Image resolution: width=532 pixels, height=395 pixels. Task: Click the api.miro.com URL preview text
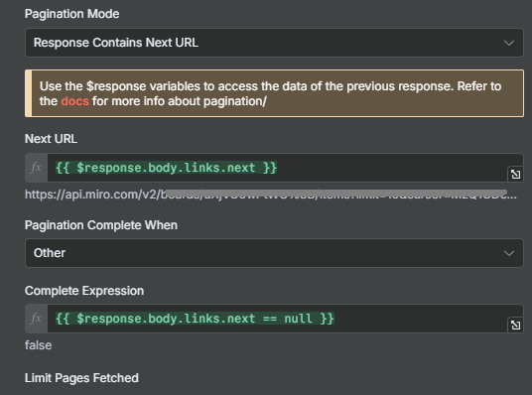click(x=271, y=195)
